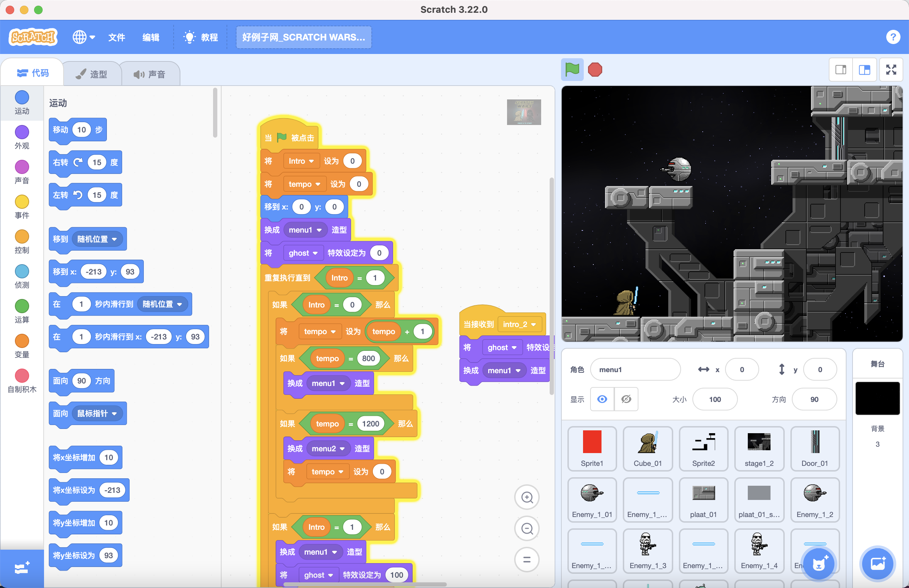This screenshot has height=588, width=909.
Task: Zoom in on the code workspace
Action: click(x=527, y=497)
